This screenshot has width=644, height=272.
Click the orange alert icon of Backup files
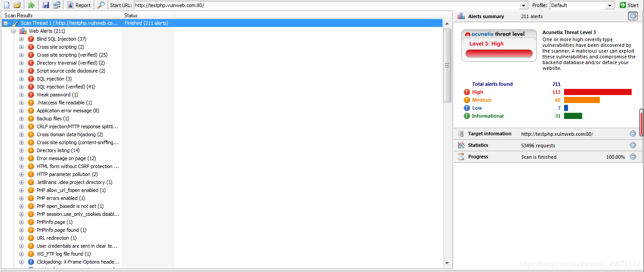click(x=31, y=119)
